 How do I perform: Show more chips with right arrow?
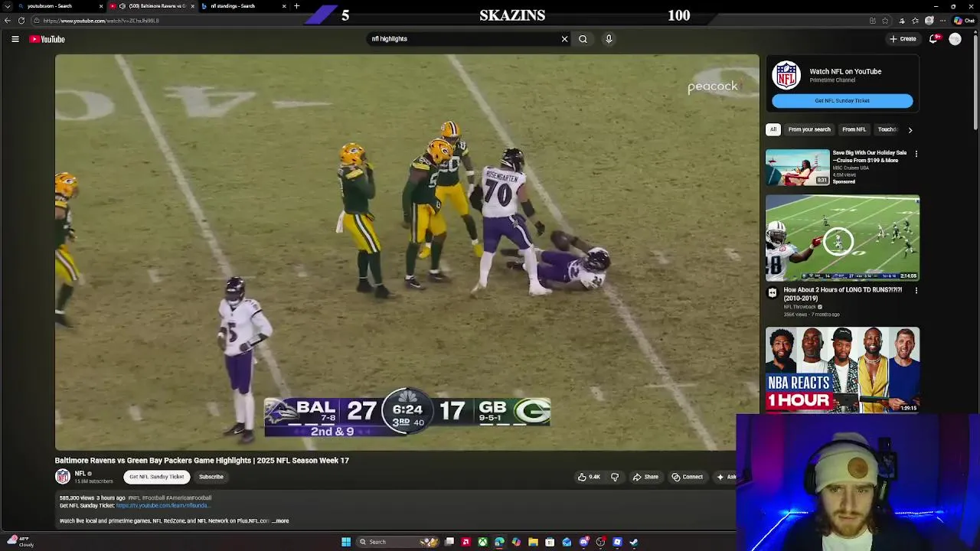[x=910, y=130]
